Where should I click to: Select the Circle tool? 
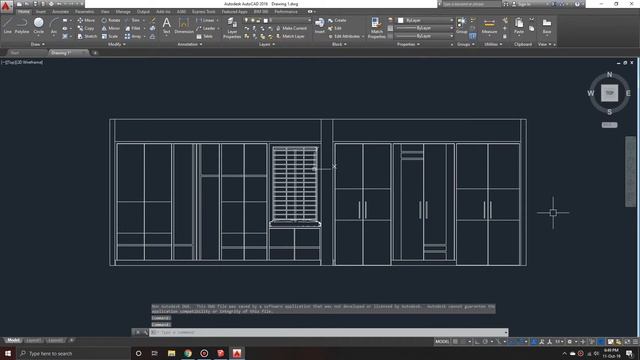pos(39,25)
